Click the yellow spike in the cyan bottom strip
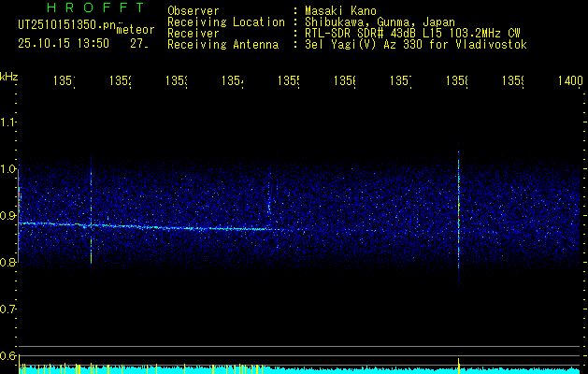 459,366
